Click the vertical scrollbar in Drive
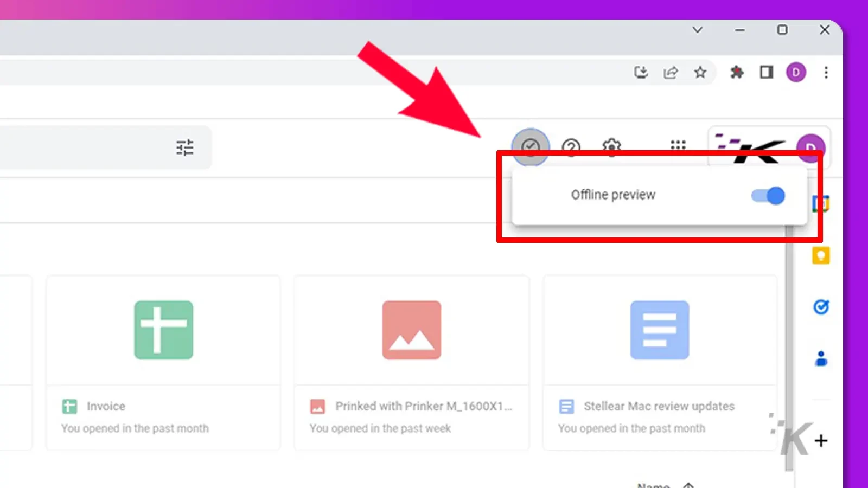Screen dimensions: 868x488 pos(789,347)
